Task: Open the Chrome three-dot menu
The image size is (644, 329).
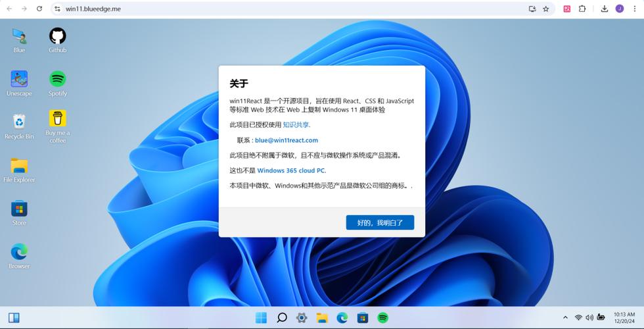Action: point(635,9)
